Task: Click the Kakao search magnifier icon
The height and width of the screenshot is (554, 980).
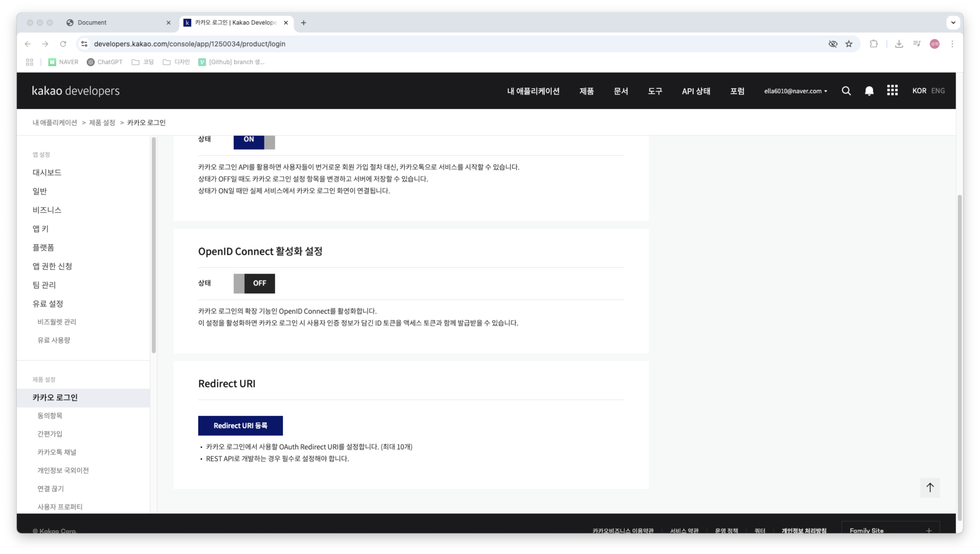Action: (846, 91)
